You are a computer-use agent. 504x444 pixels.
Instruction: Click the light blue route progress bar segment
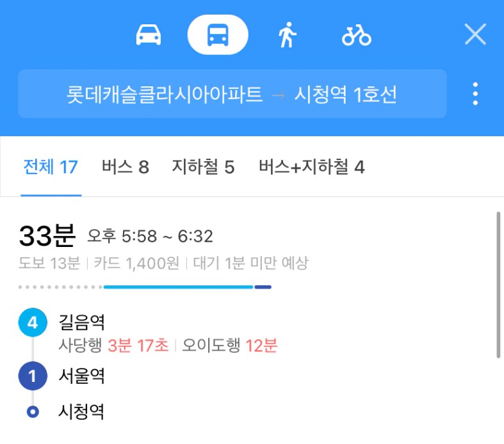point(179,287)
